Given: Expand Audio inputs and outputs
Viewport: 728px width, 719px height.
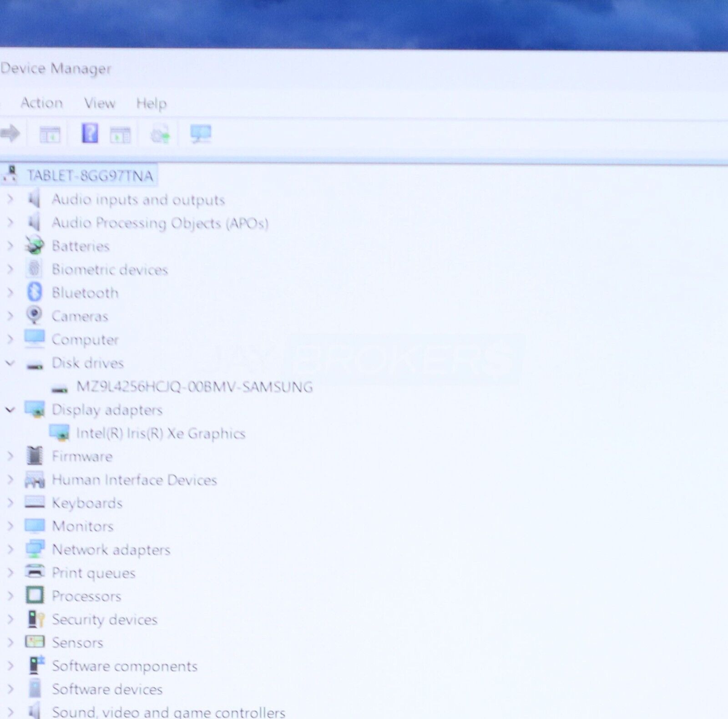Looking at the screenshot, I should (10, 199).
